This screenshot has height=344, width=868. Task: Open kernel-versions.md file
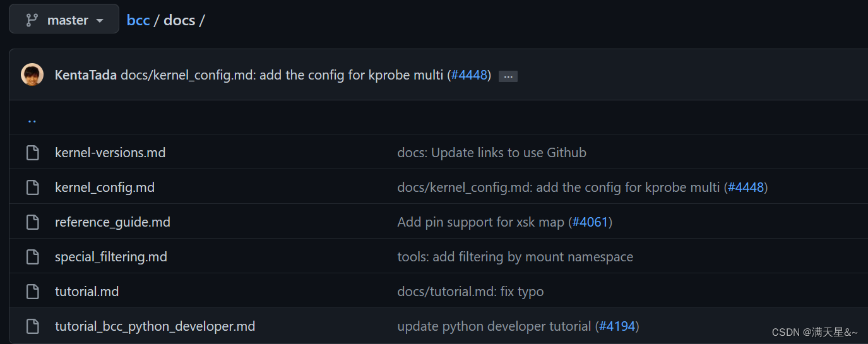click(x=110, y=153)
